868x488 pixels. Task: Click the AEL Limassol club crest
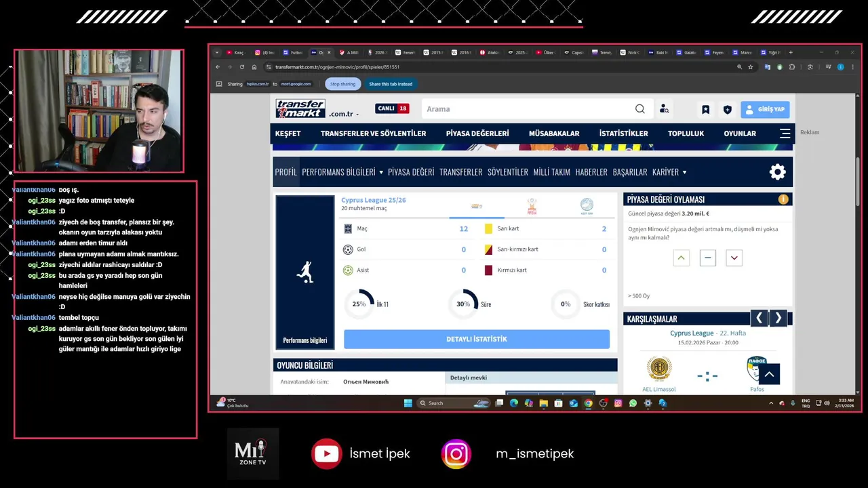[x=658, y=369]
